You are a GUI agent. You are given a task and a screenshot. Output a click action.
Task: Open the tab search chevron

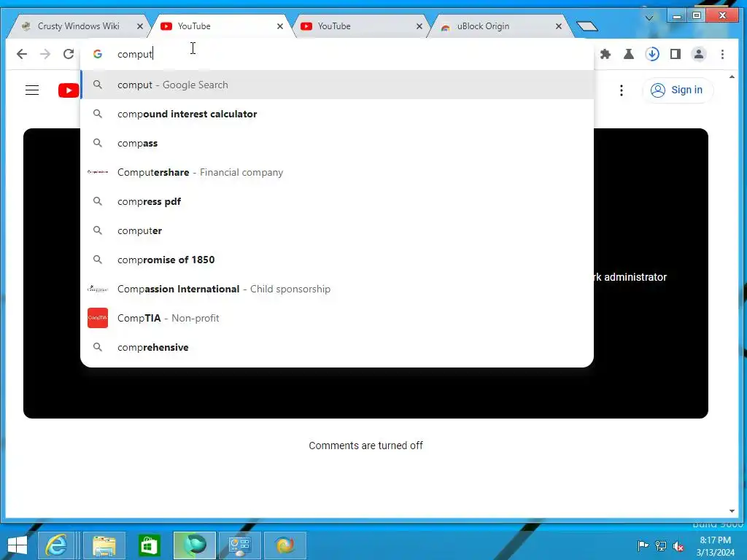[x=649, y=18]
